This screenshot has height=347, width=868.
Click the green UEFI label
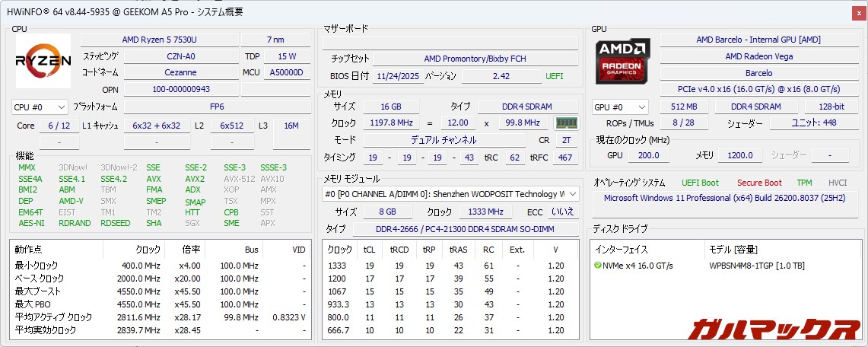[x=554, y=76]
